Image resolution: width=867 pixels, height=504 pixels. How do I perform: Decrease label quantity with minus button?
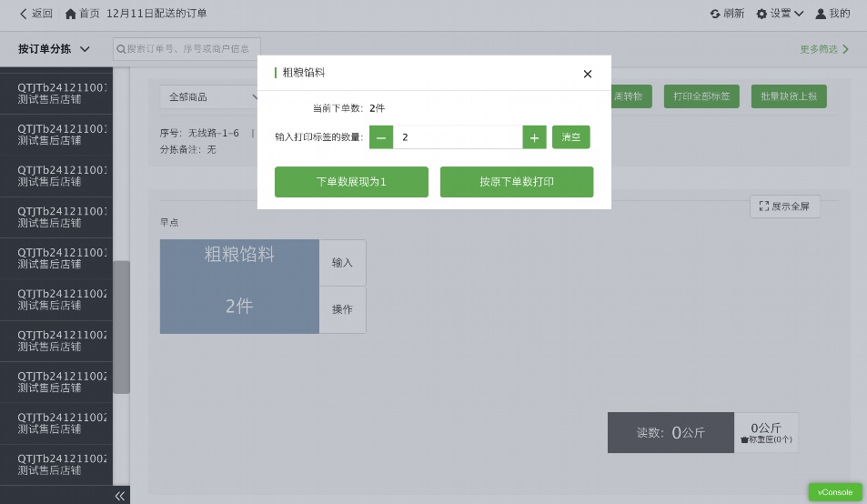click(x=381, y=137)
